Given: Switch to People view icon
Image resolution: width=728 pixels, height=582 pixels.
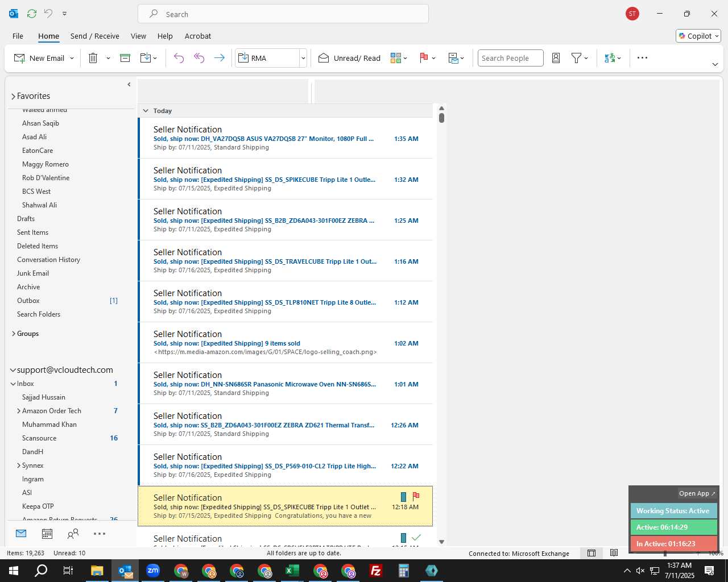Looking at the screenshot, I should coord(73,534).
